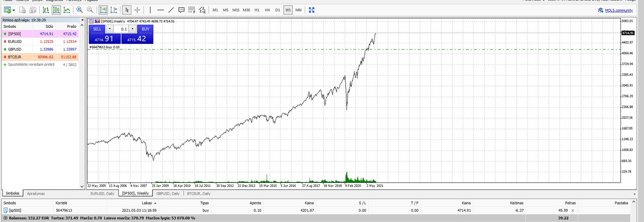
Task: Open the new chart icon in toolbar
Action: pyautogui.click(x=7, y=10)
